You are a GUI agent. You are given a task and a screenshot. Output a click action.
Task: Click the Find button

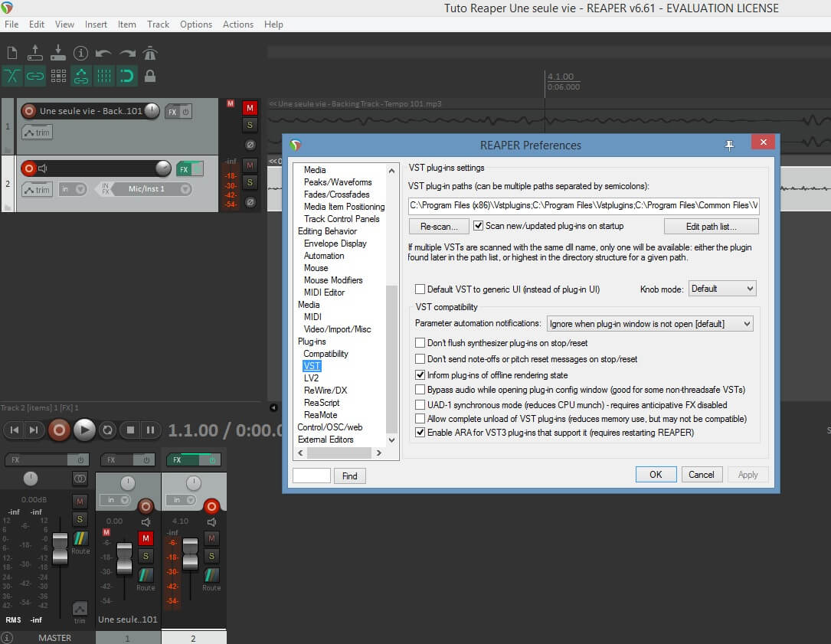pos(349,476)
